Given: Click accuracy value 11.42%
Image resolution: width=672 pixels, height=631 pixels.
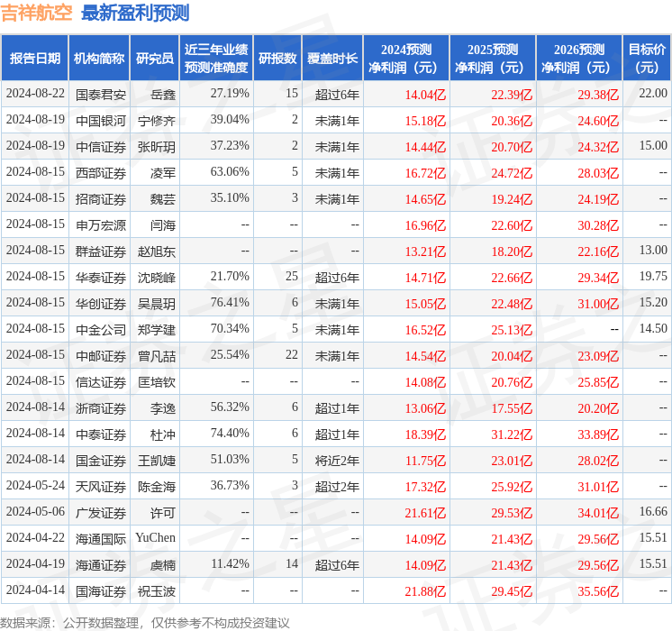Looking at the screenshot, I should click(230, 563).
